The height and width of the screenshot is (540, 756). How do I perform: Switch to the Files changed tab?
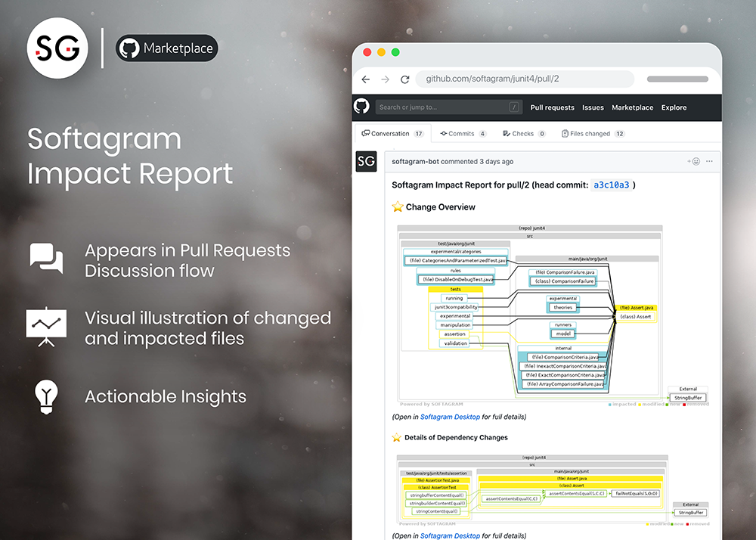pyautogui.click(x=590, y=133)
